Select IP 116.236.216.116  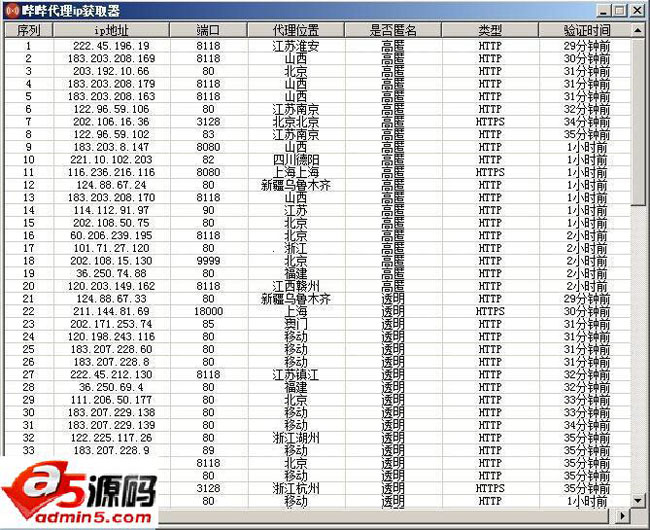pyautogui.click(x=111, y=172)
